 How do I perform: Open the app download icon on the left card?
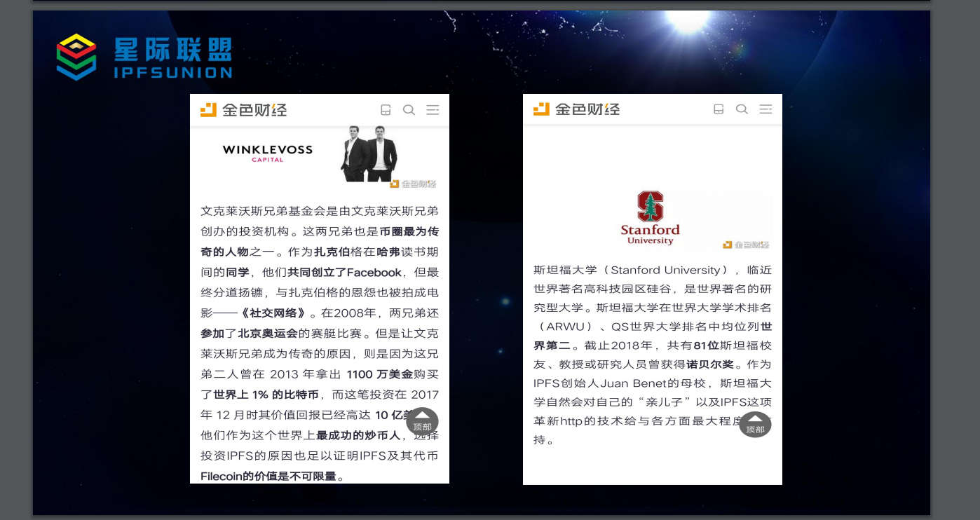coord(386,110)
